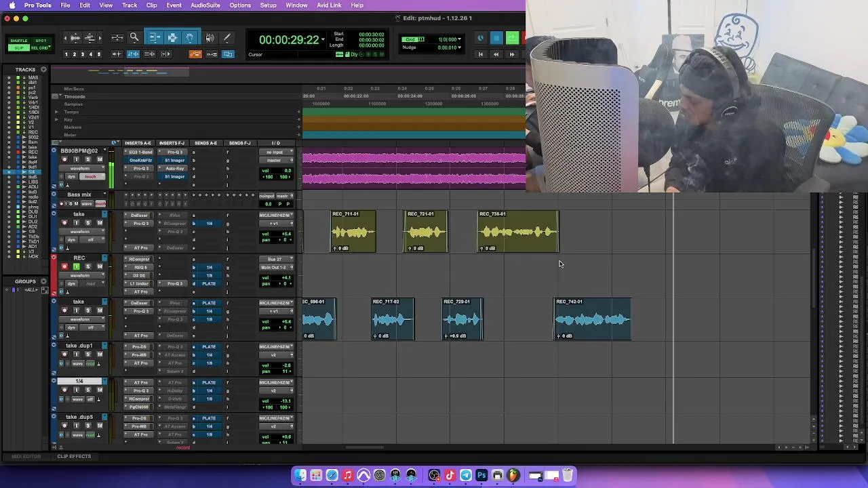
Task: Open PLATE send on REC track
Action: [x=209, y=283]
